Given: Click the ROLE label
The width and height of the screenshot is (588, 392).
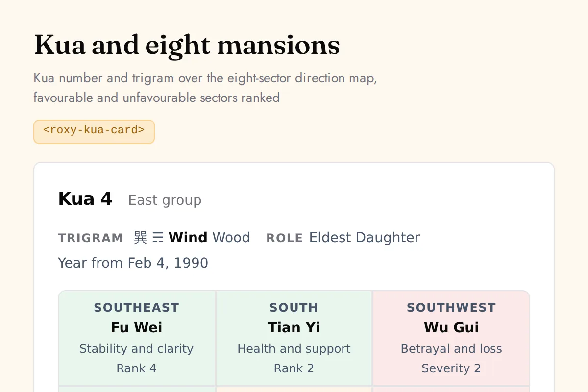Looking at the screenshot, I should 284,238.
